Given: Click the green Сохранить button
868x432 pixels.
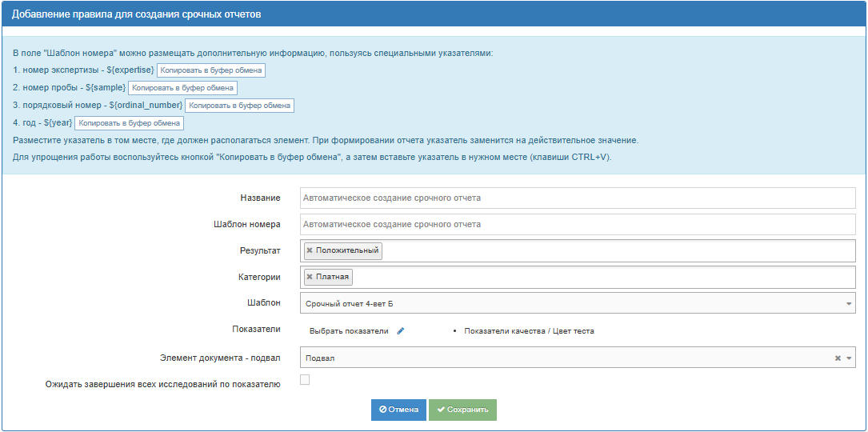Looking at the screenshot, I should pos(462,410).
